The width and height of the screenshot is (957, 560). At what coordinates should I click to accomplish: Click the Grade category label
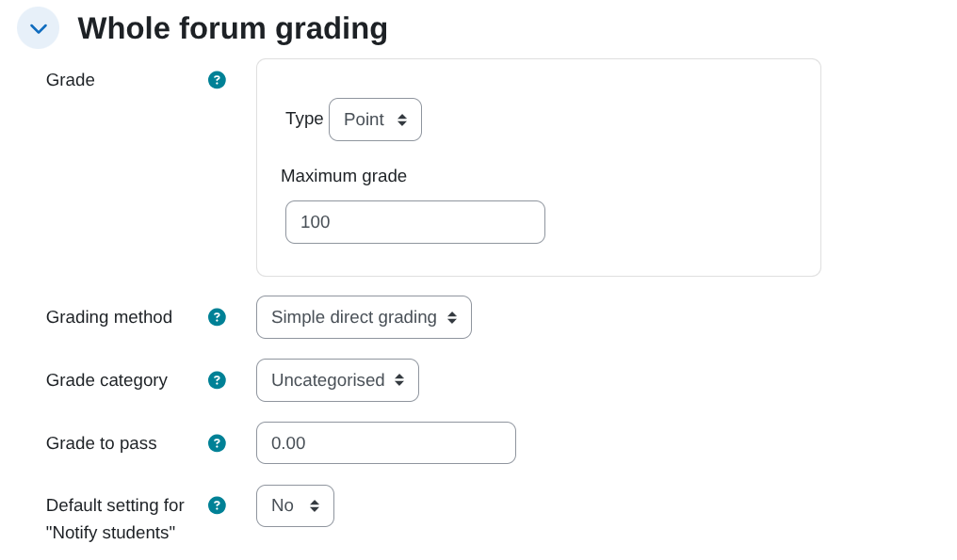point(106,380)
